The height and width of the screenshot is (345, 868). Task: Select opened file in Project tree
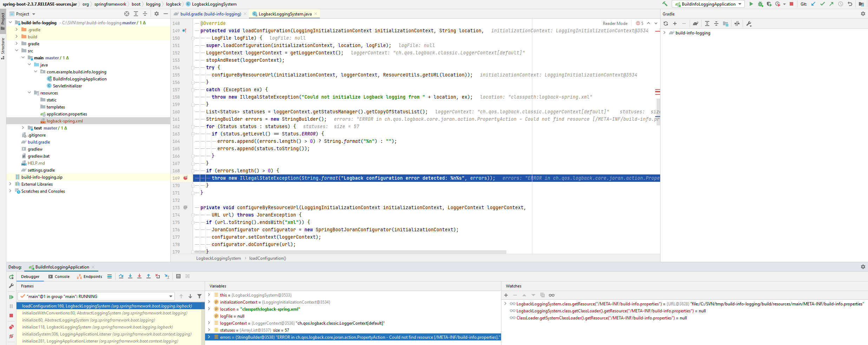pos(127,14)
